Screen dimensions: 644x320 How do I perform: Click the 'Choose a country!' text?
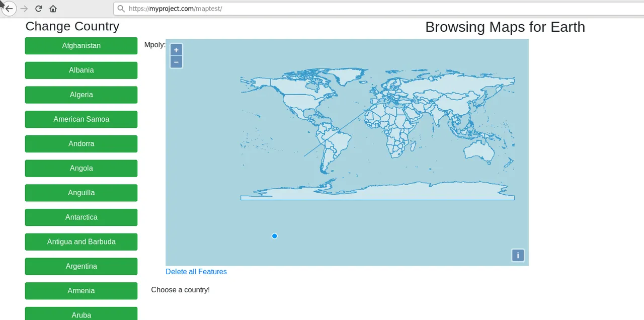point(180,290)
